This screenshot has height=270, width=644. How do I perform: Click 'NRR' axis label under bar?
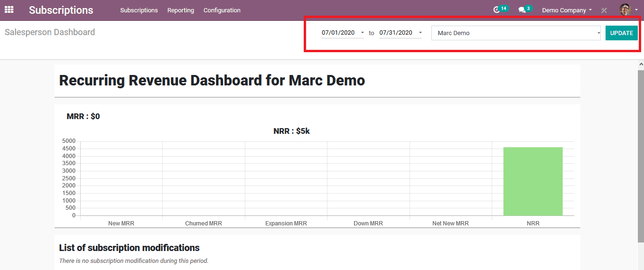click(533, 223)
